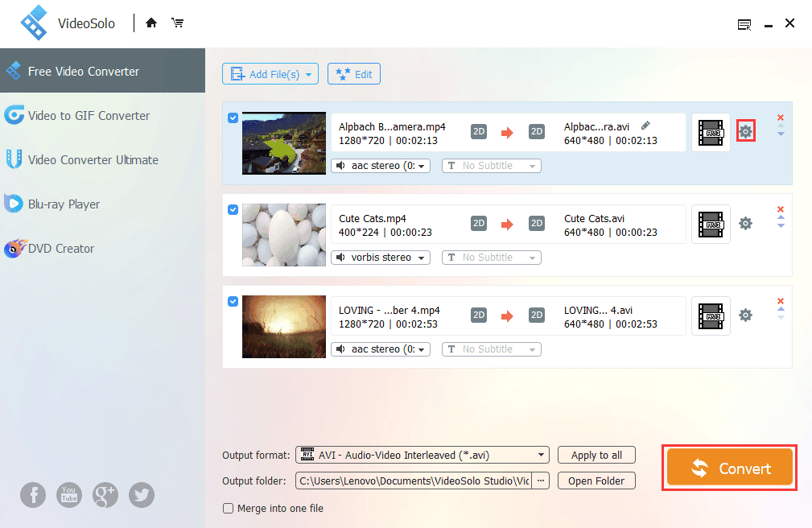Click output 2D badge for LOVING video
The width and height of the screenshot is (812, 528).
537,315
